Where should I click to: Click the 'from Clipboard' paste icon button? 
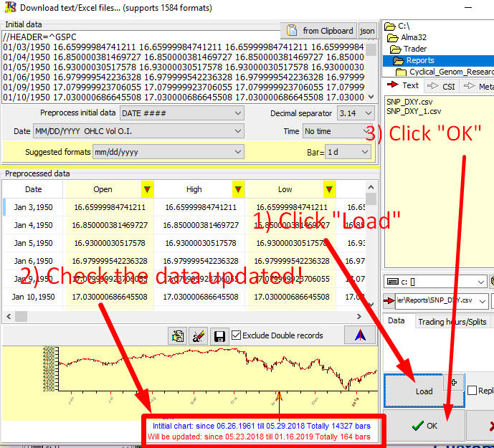320,31
